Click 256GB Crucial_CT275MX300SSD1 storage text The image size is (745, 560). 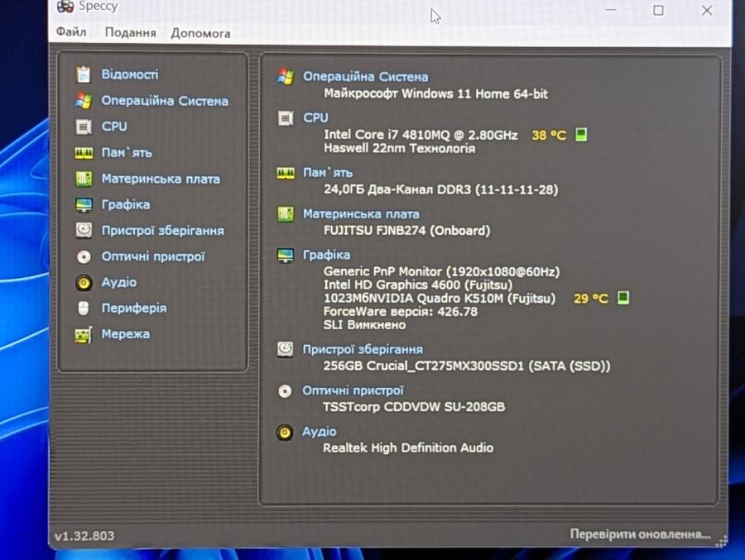tap(467, 366)
